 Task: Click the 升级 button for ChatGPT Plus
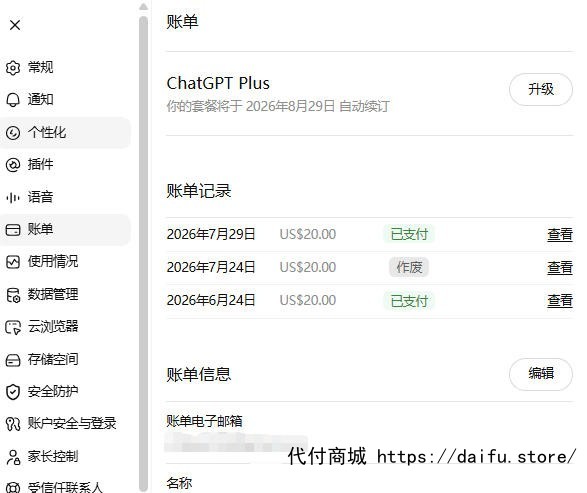541,89
